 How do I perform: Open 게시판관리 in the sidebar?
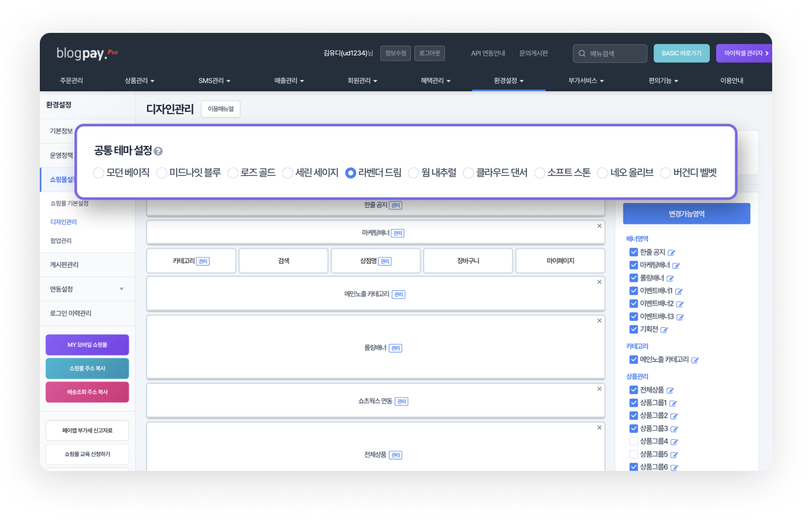pos(64,265)
